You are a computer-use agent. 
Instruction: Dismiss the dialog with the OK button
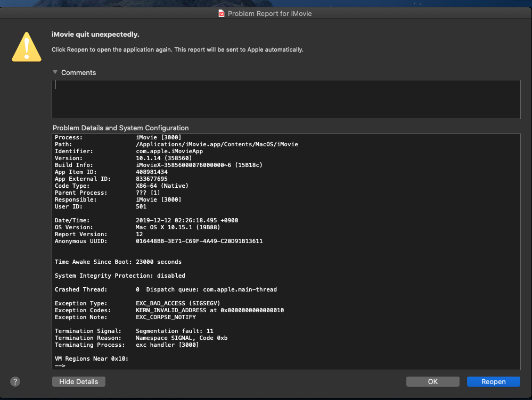432,381
